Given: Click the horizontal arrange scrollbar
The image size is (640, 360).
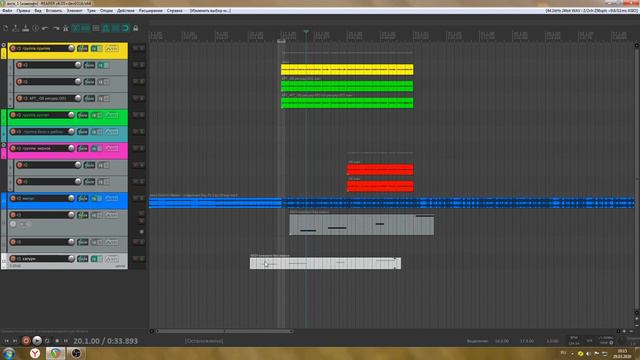Looking at the screenshot, I should (x=224, y=331).
